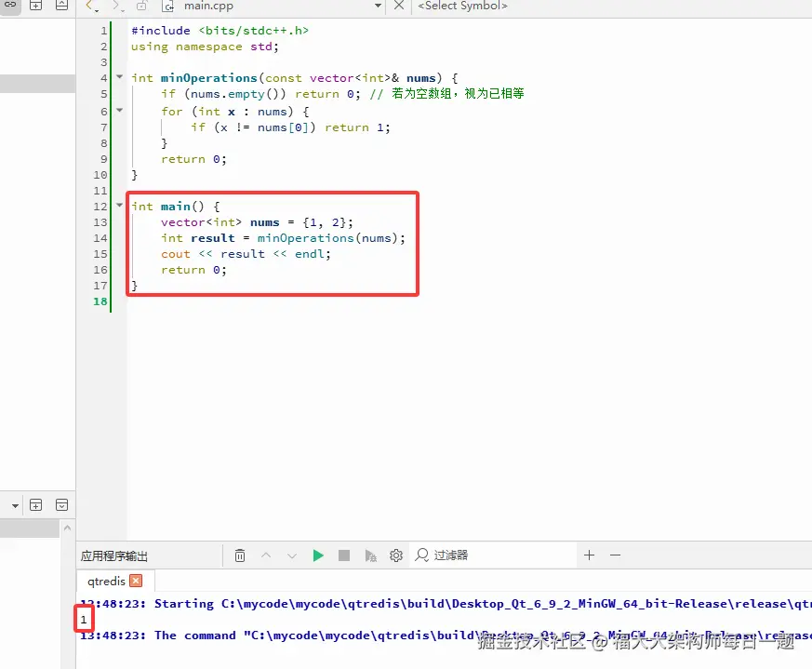Screen dimensions: 812x669
Task: Click the top sidebar split-pane icon with the plus
Action: point(35,6)
